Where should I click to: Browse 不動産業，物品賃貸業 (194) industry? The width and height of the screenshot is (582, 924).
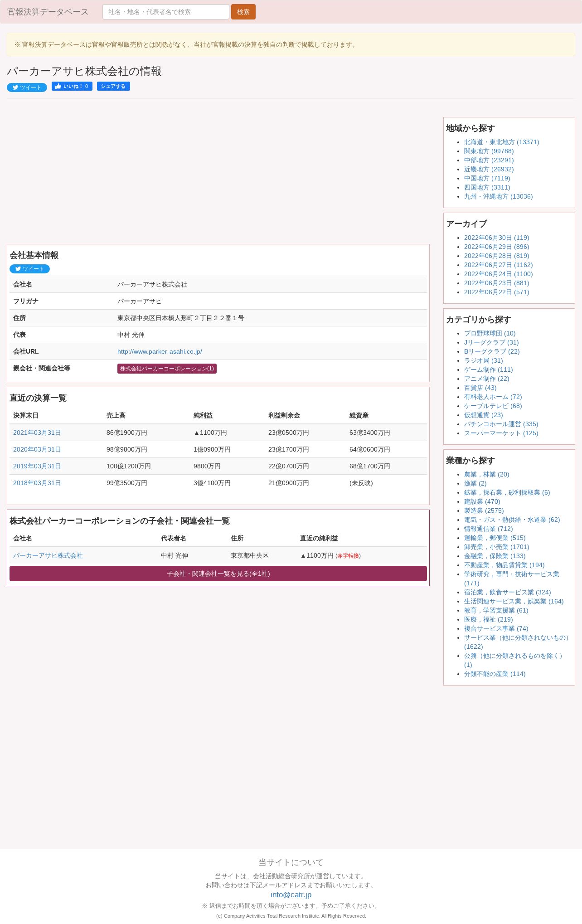coord(504,565)
